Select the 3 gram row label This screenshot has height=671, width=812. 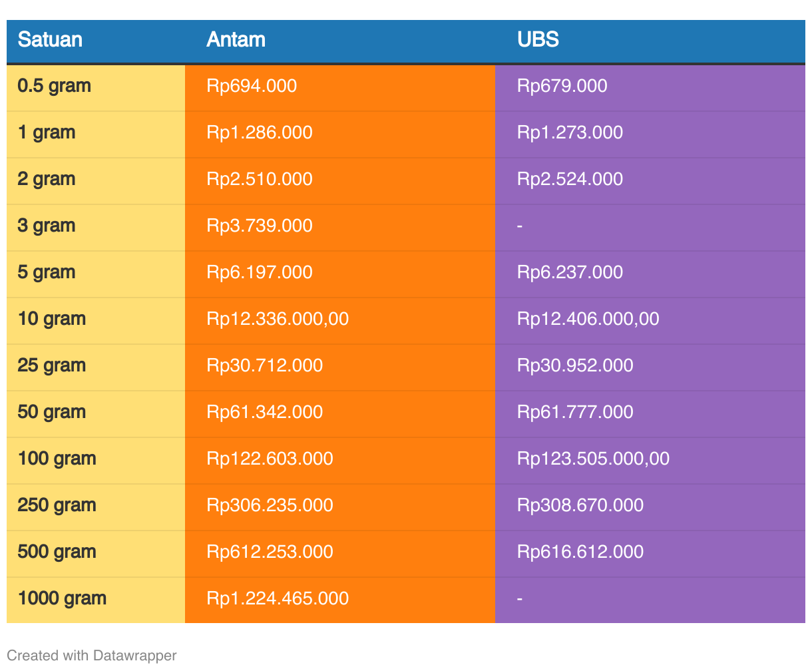pyautogui.click(x=47, y=226)
